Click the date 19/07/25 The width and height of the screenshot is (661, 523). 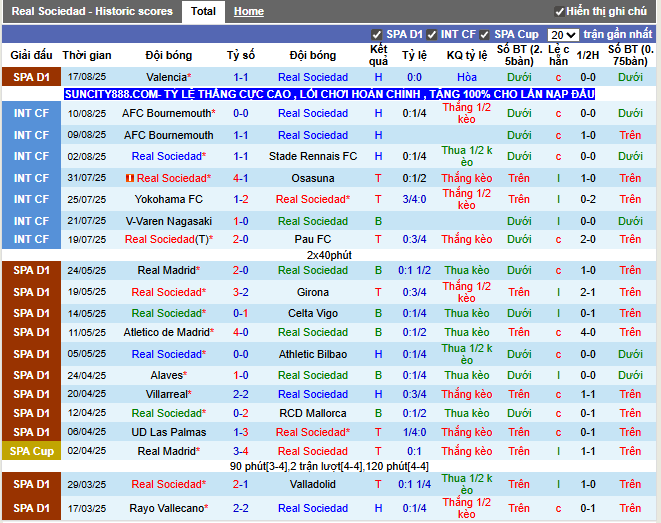(x=87, y=239)
